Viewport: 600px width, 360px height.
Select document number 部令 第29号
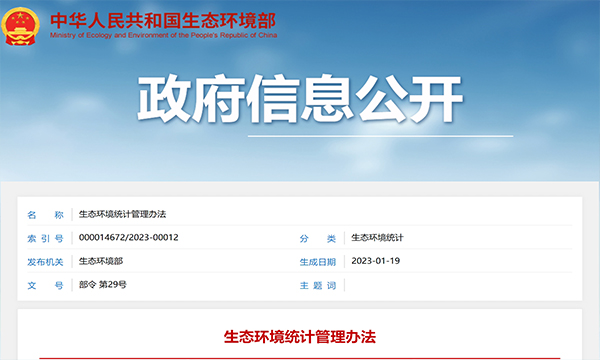(x=103, y=285)
